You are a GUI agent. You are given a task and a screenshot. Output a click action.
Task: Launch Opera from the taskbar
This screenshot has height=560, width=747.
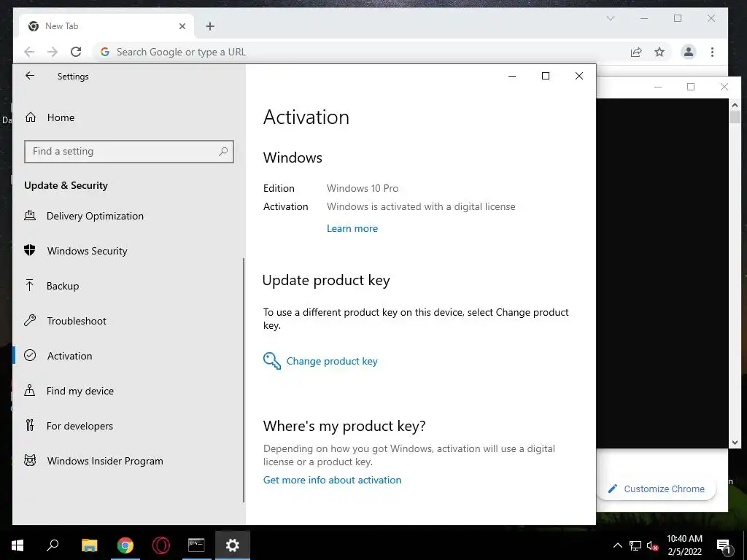tap(161, 545)
